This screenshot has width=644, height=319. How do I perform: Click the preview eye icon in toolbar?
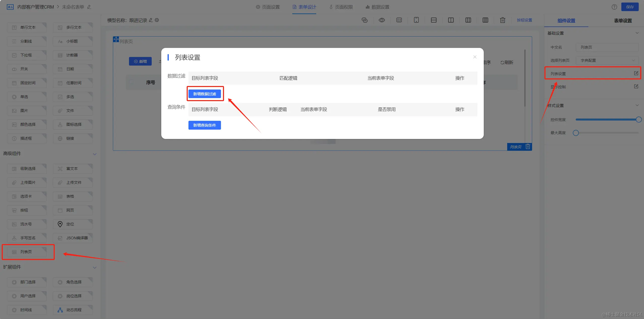[x=382, y=20]
